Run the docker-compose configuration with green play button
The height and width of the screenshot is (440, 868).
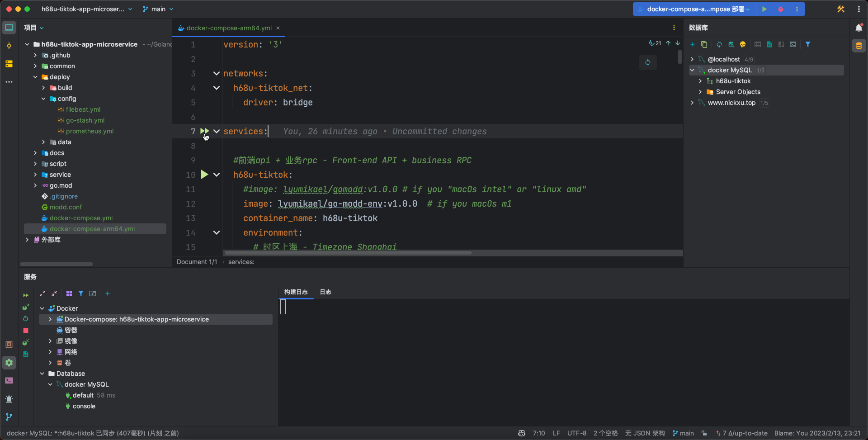(764, 9)
